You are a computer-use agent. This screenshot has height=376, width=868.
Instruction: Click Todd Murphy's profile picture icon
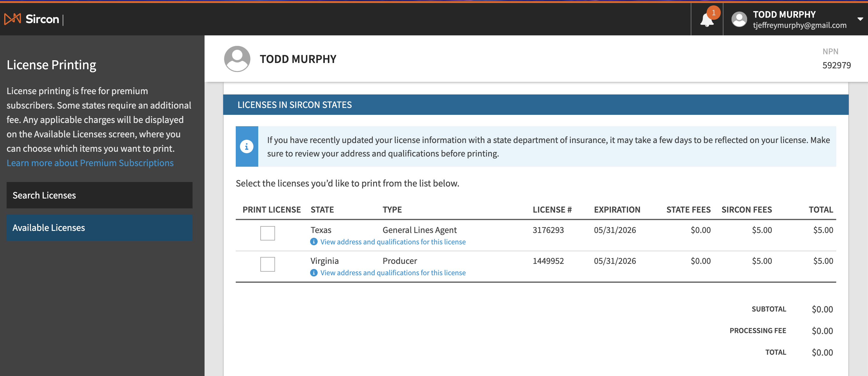[237, 59]
